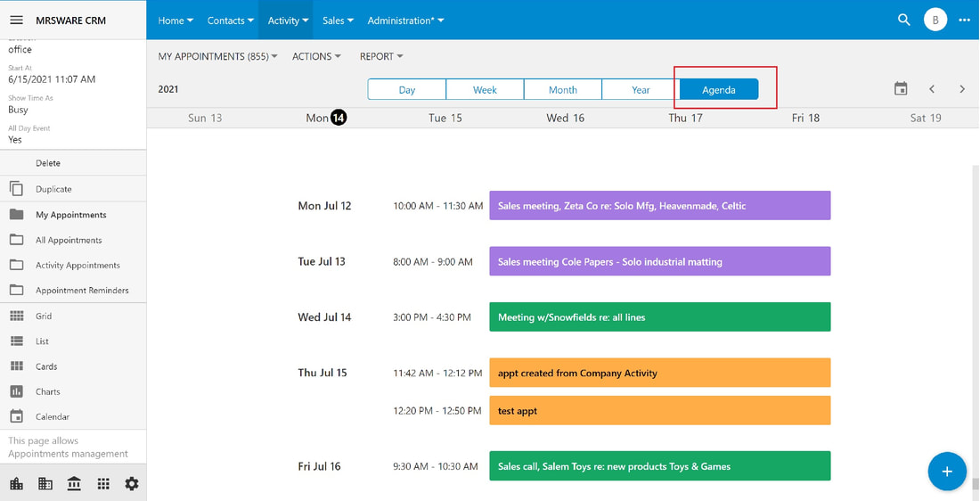Image resolution: width=980 pixels, height=501 pixels.
Task: Open the Sales menu
Action: coord(339,20)
